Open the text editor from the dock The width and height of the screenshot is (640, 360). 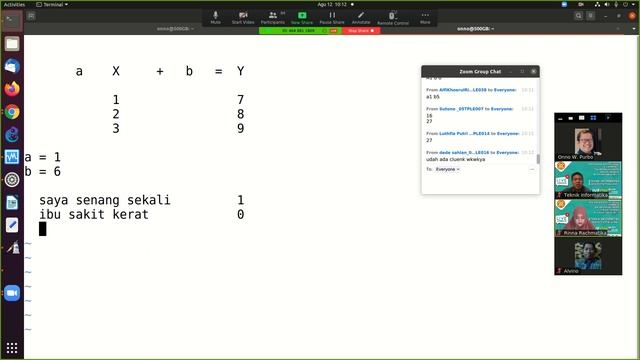point(12,225)
